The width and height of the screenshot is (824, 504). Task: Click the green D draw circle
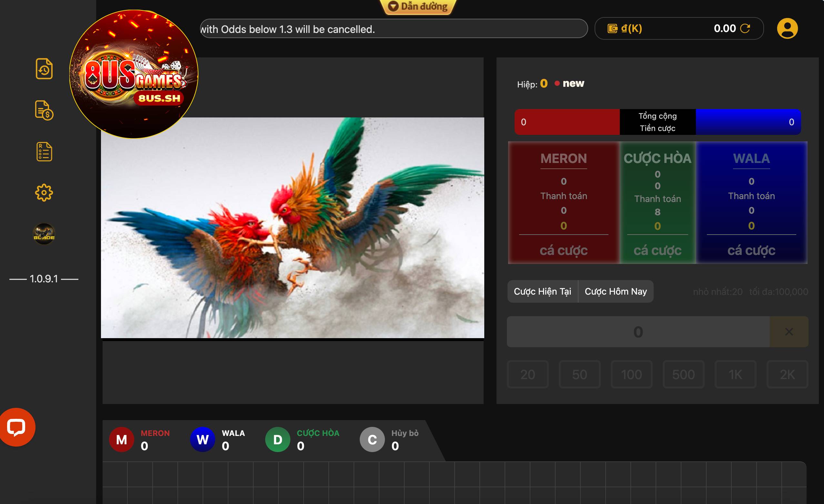click(x=277, y=439)
